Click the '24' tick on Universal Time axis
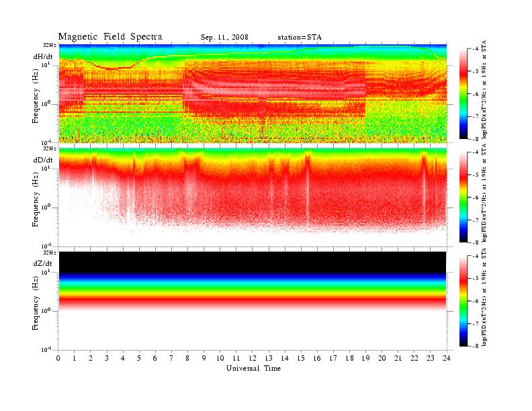Screen dimensions: 532x411 click(447, 358)
